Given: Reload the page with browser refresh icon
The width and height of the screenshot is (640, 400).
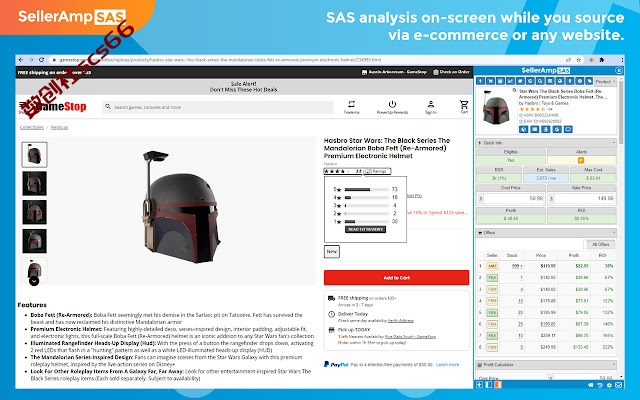Looking at the screenshot, I should [x=41, y=60].
